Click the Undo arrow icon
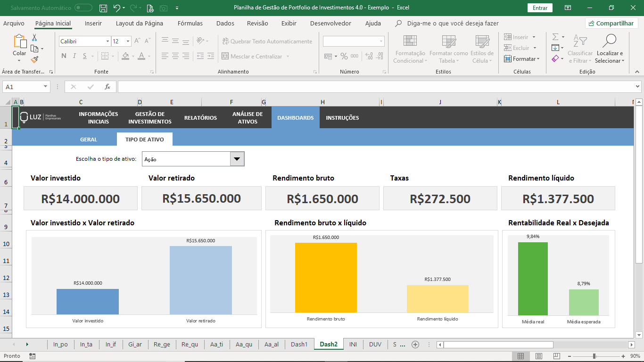This screenshot has height=362, width=644. point(117,8)
